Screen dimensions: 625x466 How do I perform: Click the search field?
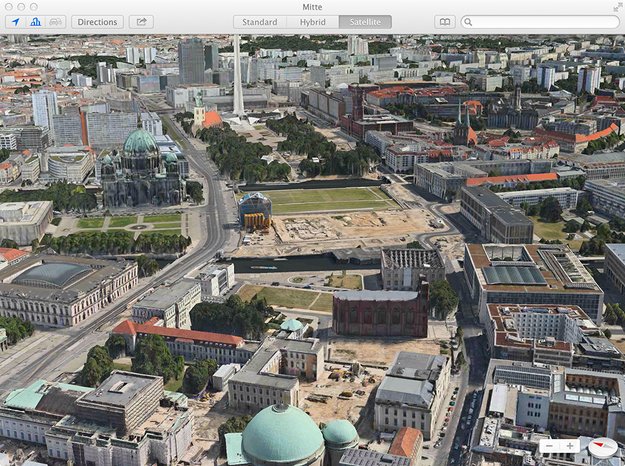(x=540, y=22)
